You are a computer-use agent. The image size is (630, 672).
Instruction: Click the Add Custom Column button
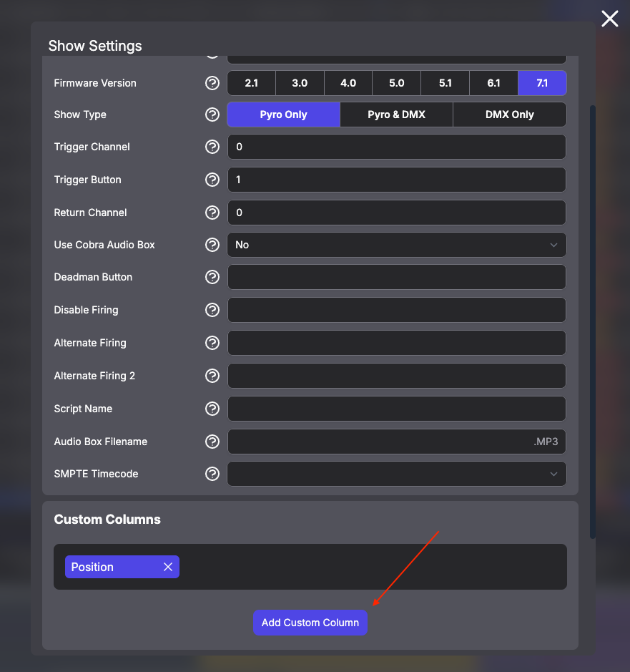(310, 623)
